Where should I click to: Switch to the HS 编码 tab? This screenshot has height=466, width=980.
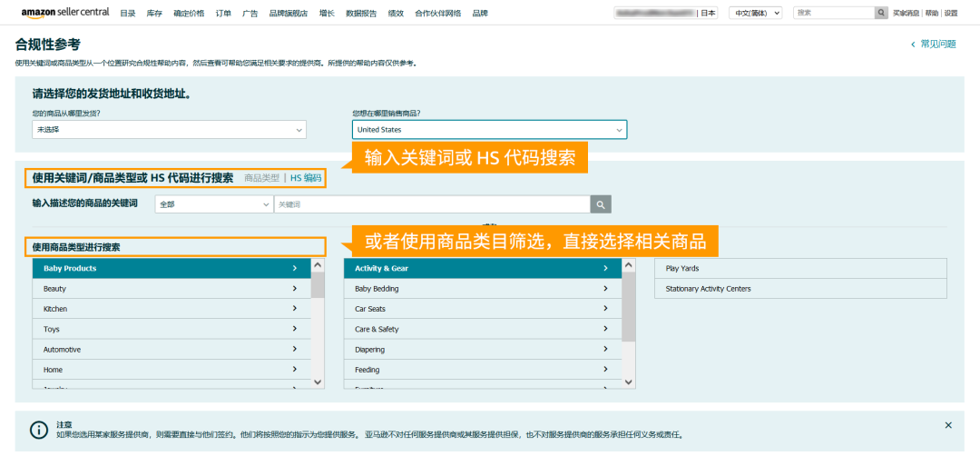pos(306,178)
